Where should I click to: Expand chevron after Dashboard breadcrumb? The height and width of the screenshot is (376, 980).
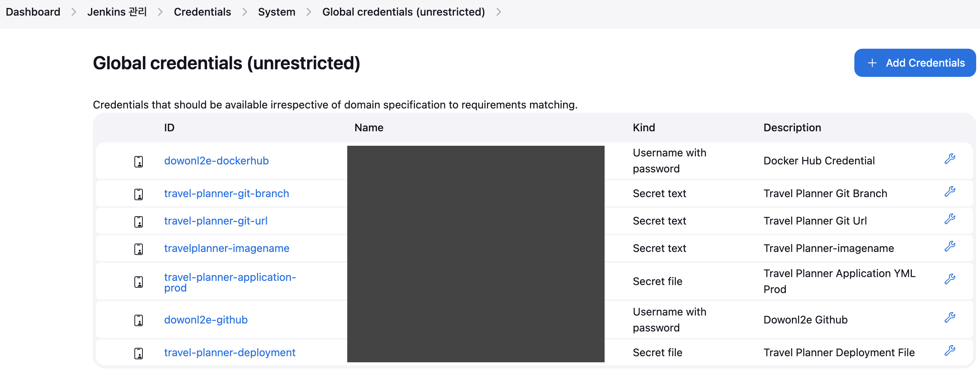tap(74, 12)
